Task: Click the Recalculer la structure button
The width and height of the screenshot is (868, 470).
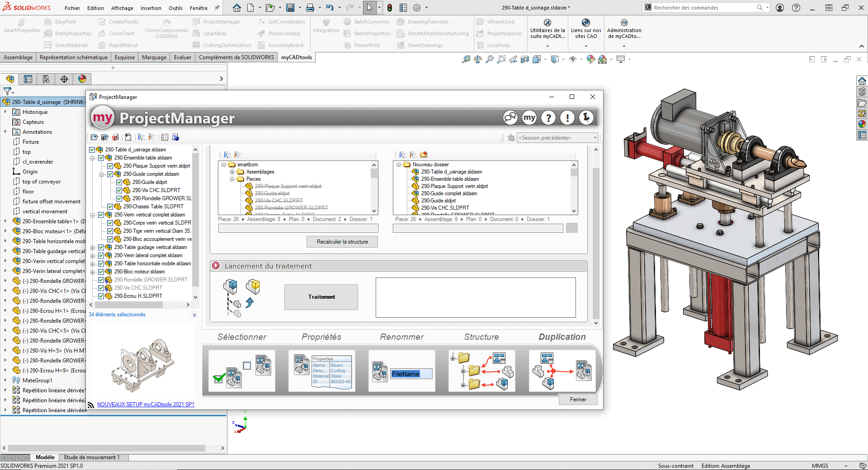Action: coord(342,242)
